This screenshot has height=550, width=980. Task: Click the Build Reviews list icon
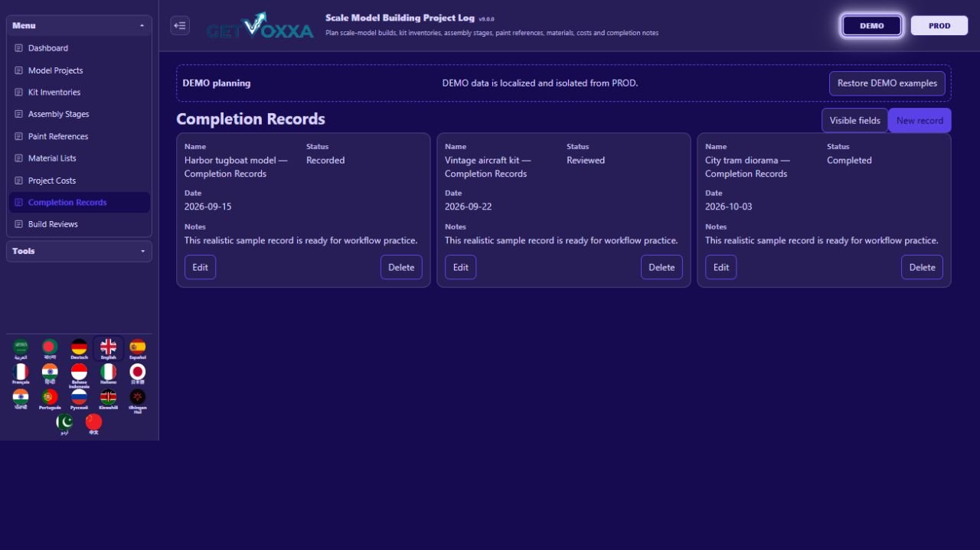19,224
